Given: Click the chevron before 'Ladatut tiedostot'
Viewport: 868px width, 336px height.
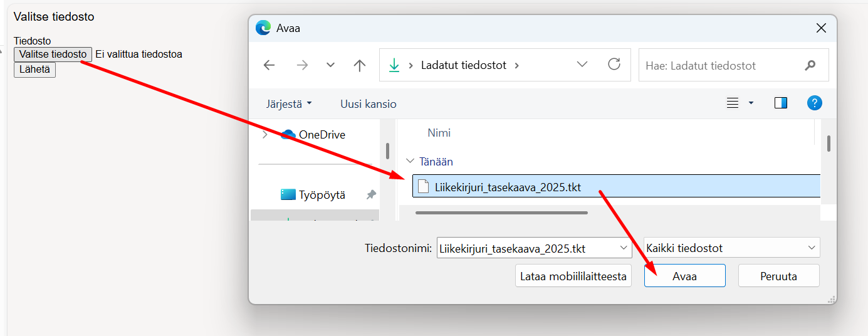Looking at the screenshot, I should (x=411, y=65).
